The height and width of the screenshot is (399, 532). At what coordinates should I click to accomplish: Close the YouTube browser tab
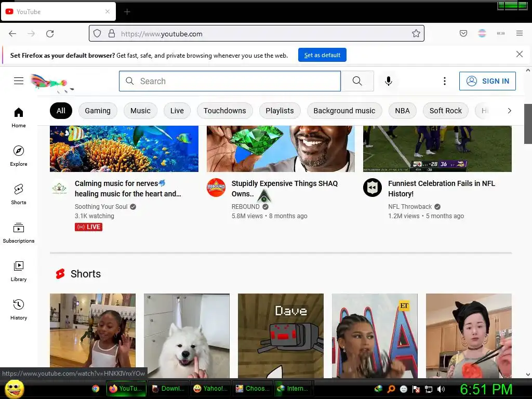[x=108, y=11]
